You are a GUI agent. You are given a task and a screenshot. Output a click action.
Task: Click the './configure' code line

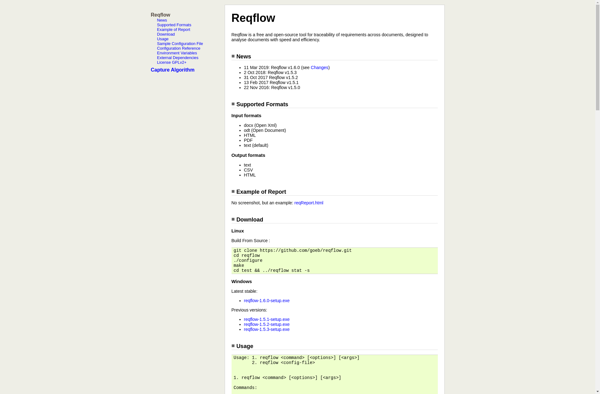(248, 260)
